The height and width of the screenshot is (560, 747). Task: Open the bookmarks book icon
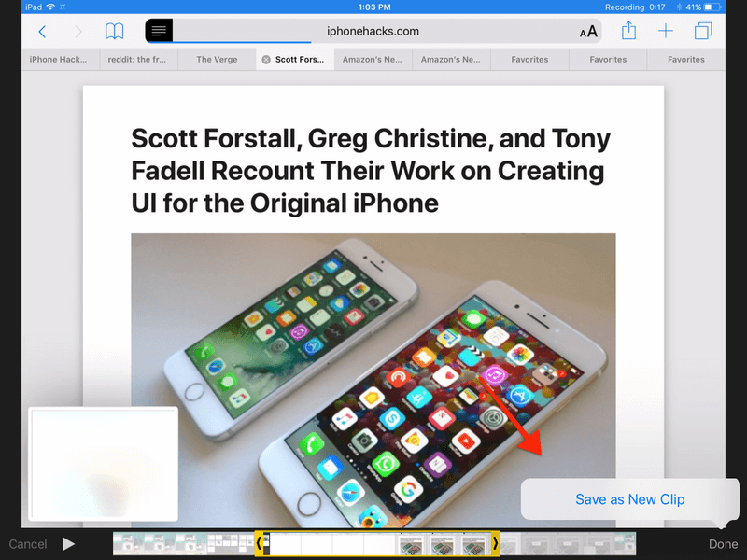coord(114,32)
